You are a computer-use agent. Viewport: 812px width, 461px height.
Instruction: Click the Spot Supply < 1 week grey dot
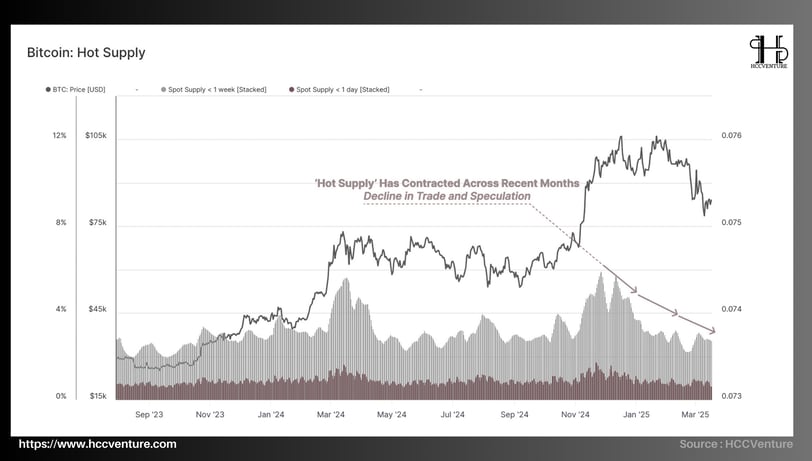[164, 90]
